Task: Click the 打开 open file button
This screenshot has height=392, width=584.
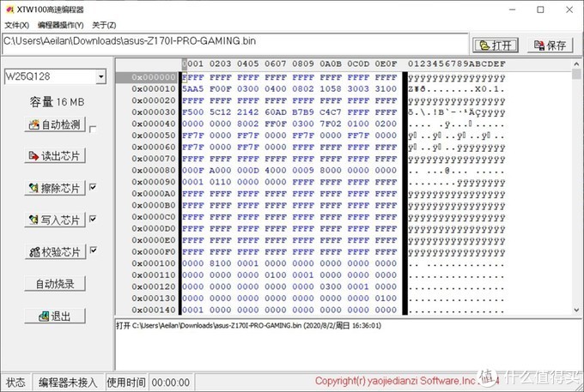Action: pyautogui.click(x=496, y=45)
